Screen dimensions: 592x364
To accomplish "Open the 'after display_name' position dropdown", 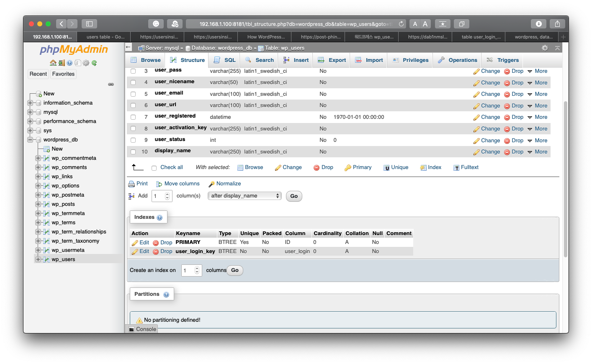I will [x=245, y=196].
